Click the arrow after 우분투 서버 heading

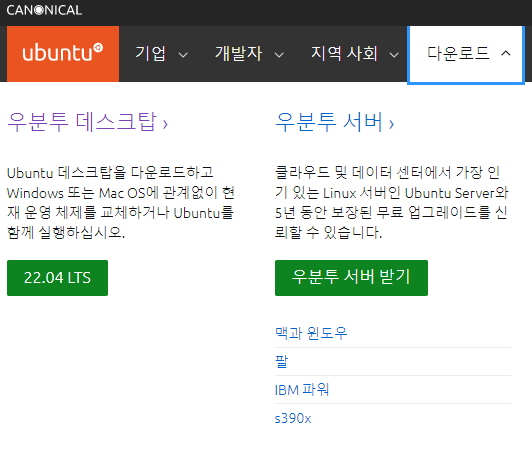coord(391,125)
